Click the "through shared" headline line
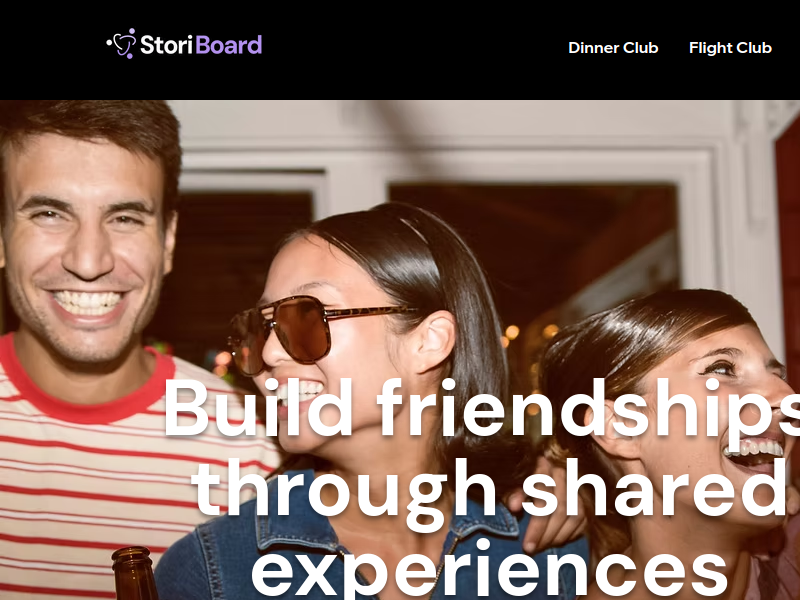Viewport: 800px width, 600px height. point(490,488)
